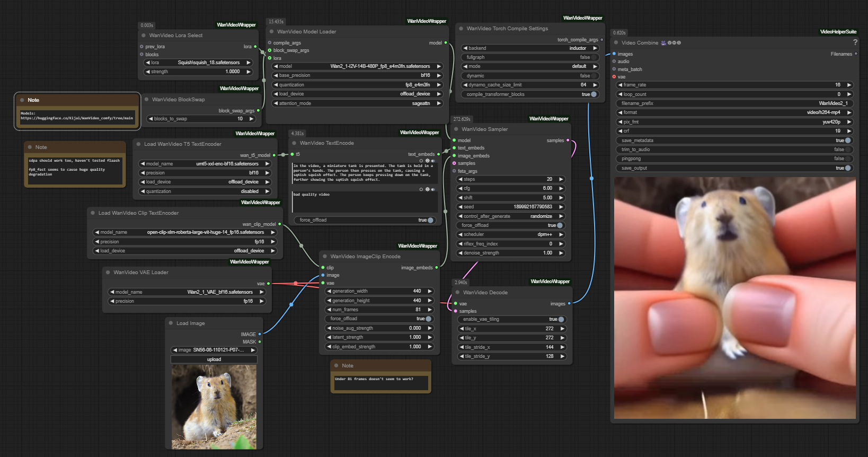Click the right arrow on the steps field

click(561, 179)
